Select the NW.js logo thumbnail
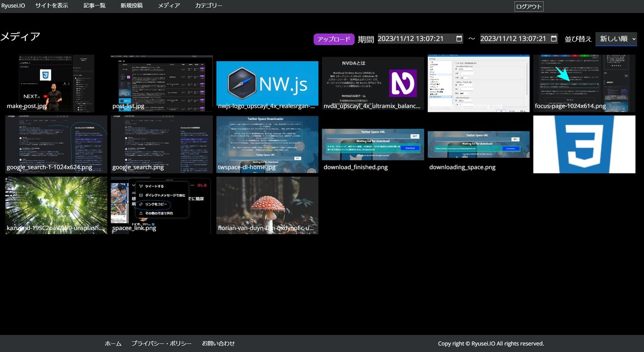Image resolution: width=644 pixels, height=352 pixels. [267, 83]
